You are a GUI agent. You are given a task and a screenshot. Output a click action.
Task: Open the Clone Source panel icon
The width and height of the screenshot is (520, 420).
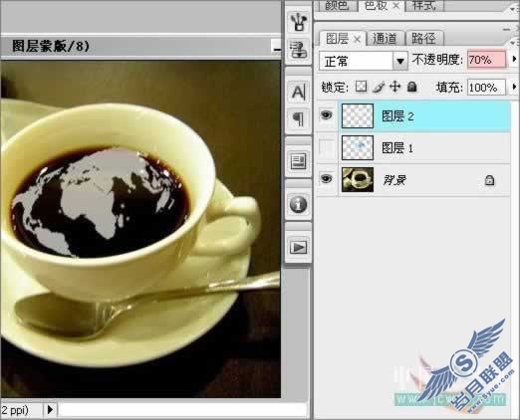299,51
